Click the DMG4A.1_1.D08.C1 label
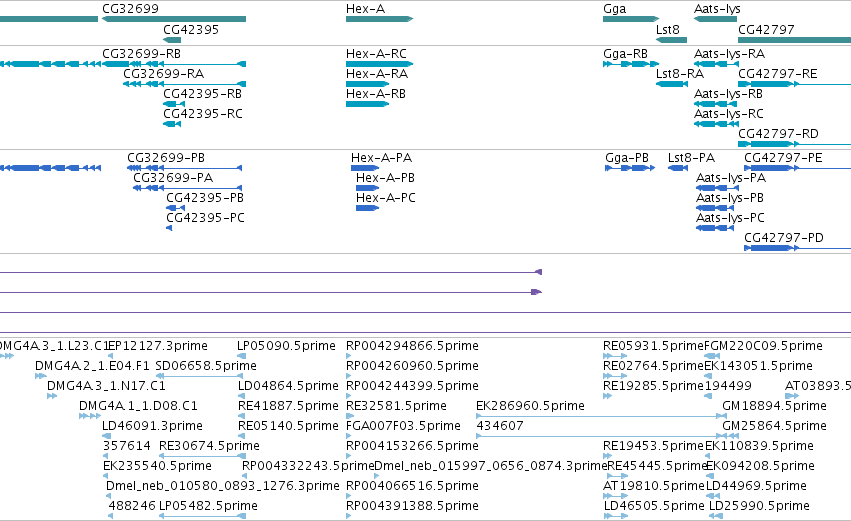851x521 pixels. coord(138,406)
